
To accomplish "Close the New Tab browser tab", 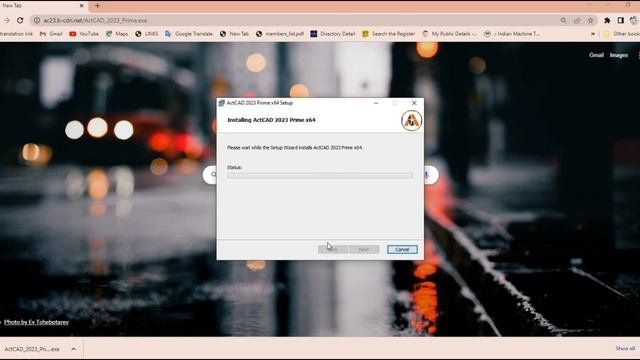I will pyautogui.click(x=81, y=6).
